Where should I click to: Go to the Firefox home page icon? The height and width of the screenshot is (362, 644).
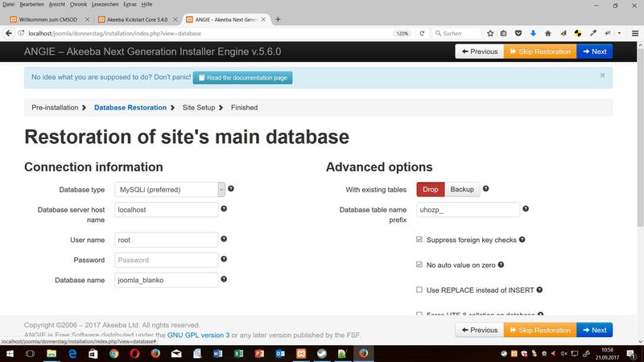548,33
